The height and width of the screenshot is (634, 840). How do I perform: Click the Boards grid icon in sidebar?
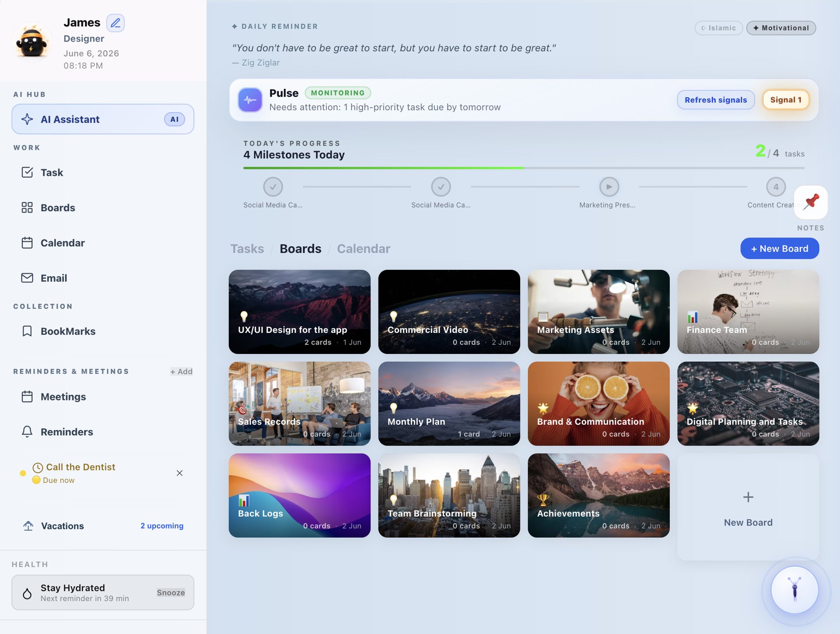point(27,207)
